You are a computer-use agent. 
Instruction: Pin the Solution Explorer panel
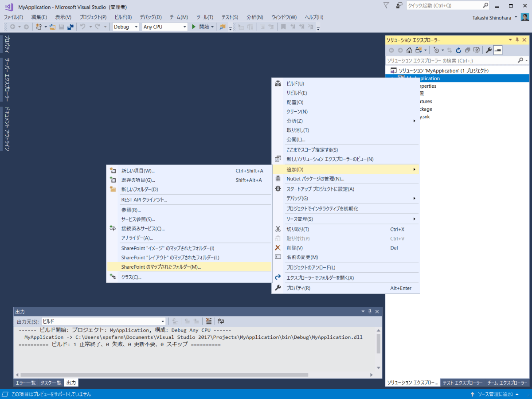(517, 40)
